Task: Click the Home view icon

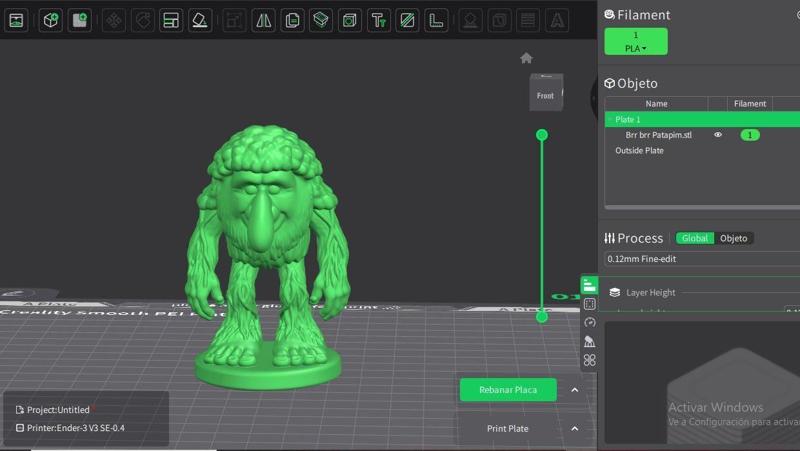Action: (x=526, y=58)
